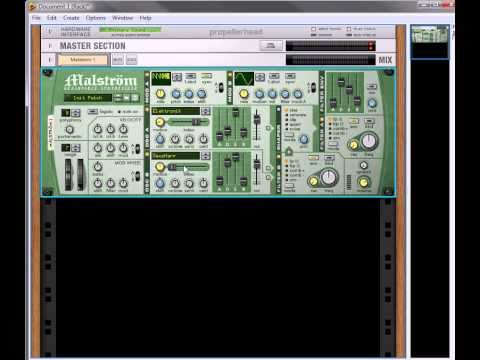
Task: Mute the Malström 1 mix channel
Action: pyautogui.click(x=118, y=60)
